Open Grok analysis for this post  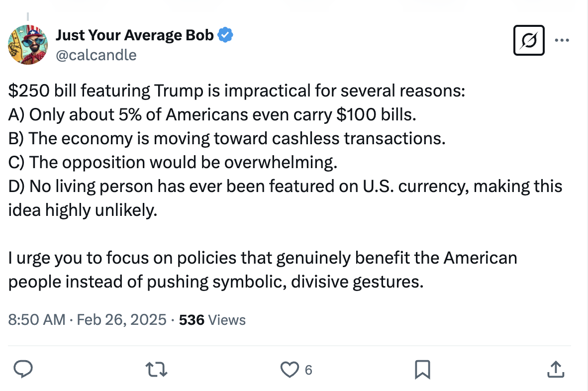pyautogui.click(x=528, y=41)
